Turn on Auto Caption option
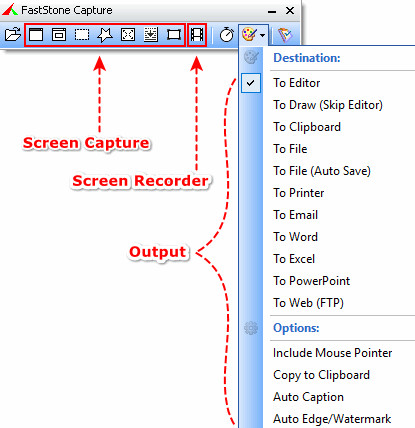The image size is (415, 428). [308, 397]
